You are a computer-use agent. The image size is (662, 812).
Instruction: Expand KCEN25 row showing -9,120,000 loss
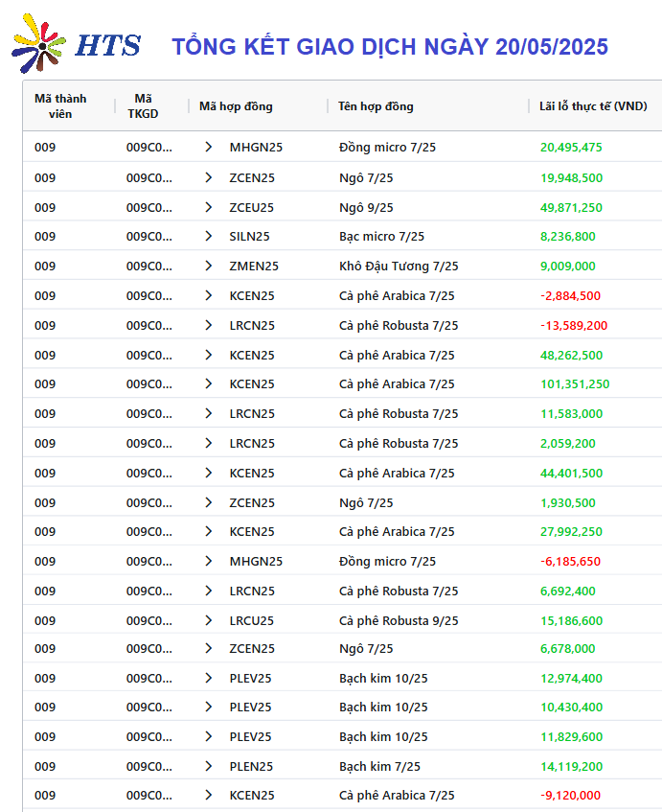(208, 795)
